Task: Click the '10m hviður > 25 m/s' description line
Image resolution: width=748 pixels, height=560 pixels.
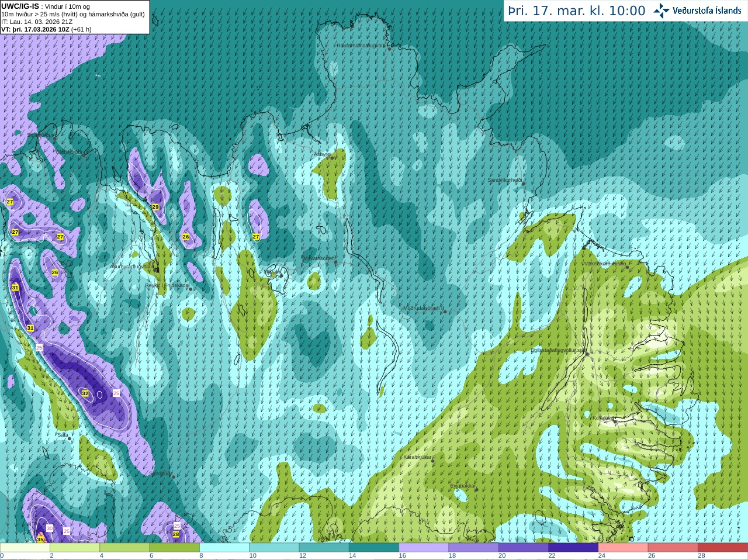Action: (x=73, y=14)
